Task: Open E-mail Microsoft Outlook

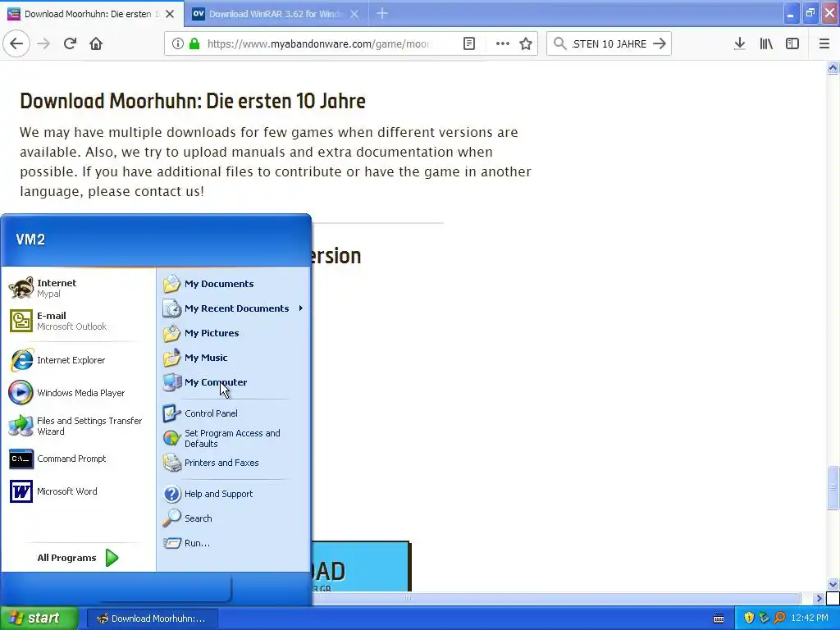Action: point(78,321)
